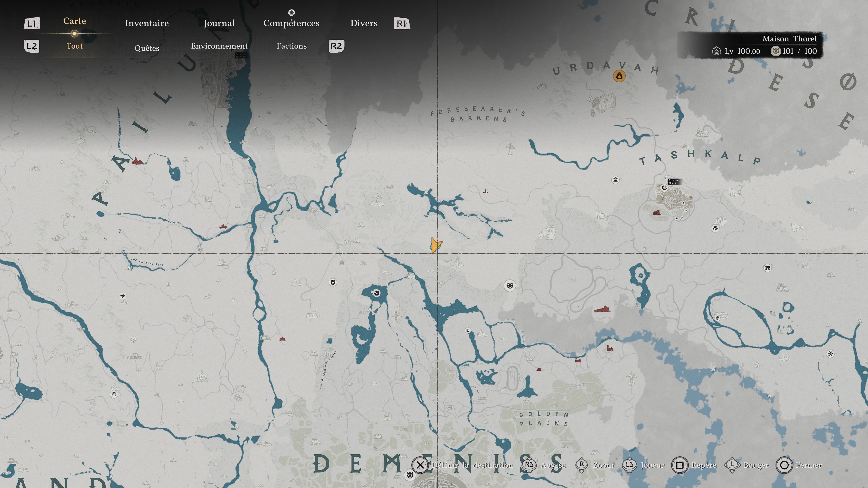Click the GOLDEN PLAINS label

(544, 419)
